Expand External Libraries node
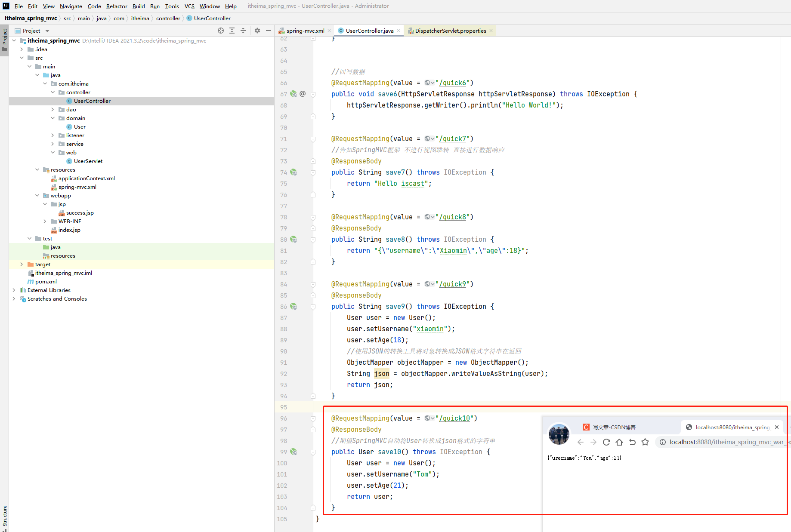Image resolution: width=791 pixels, height=532 pixels. click(14, 290)
